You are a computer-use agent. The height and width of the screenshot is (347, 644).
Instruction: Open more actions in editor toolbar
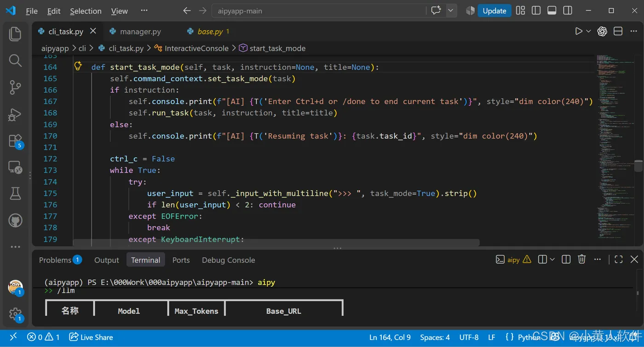point(634,31)
